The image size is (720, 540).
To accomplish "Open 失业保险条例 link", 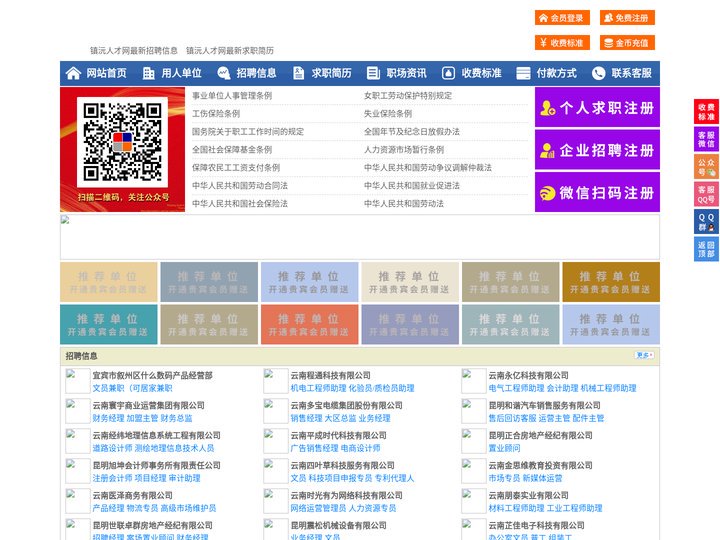I will tap(388, 113).
